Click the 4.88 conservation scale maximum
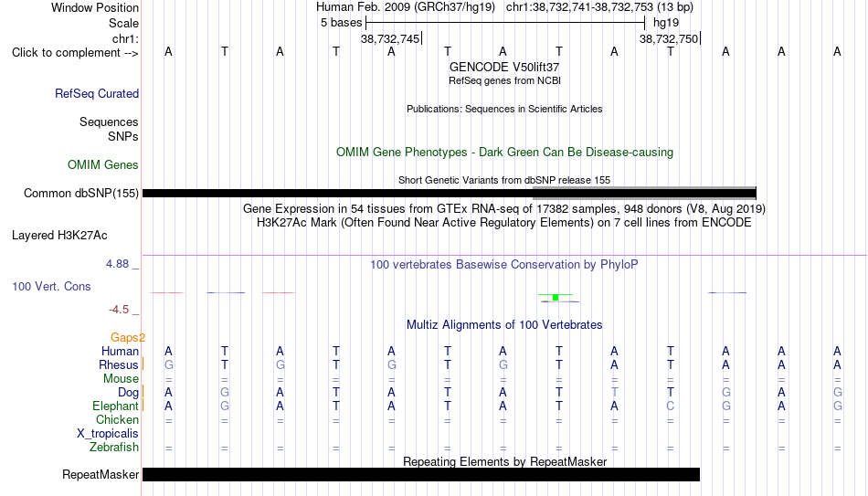The height and width of the screenshot is (496, 868). tap(117, 264)
